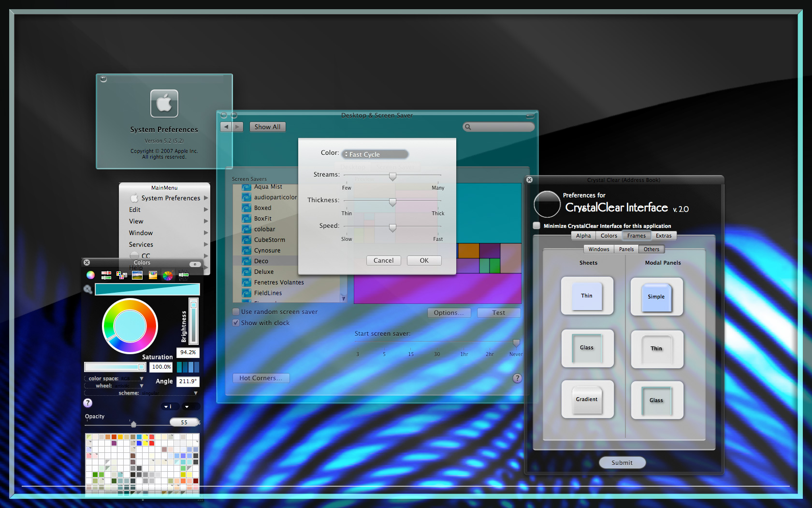Enable Use random screen saver
The width and height of the screenshot is (812, 508).
pyautogui.click(x=236, y=312)
